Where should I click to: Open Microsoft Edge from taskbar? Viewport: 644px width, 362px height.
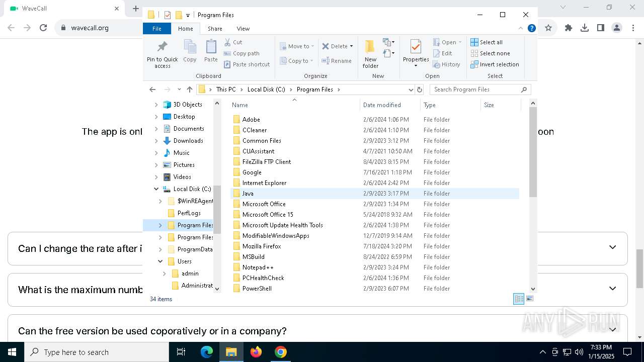coord(207,352)
